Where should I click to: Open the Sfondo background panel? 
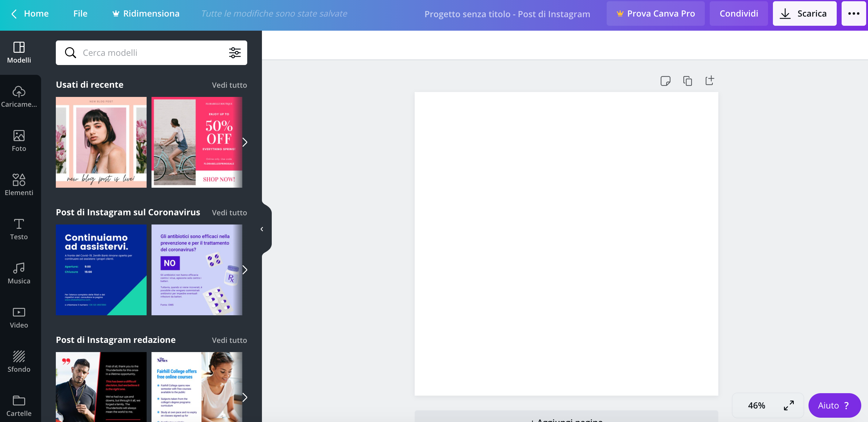(19, 361)
